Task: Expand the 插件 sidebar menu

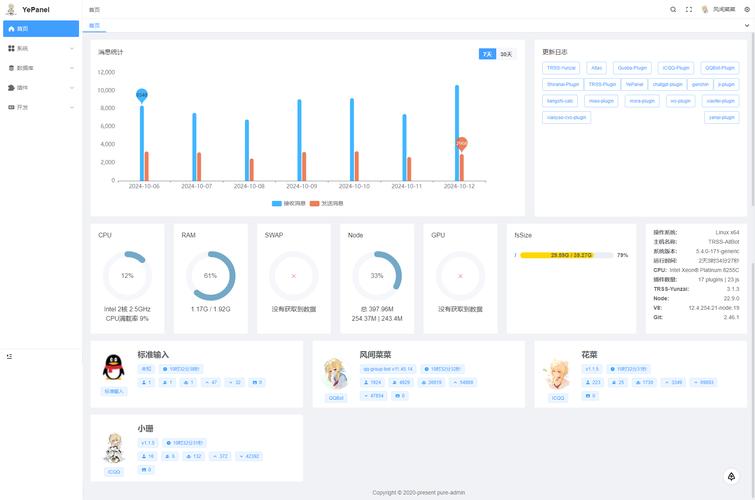Action: [x=40, y=87]
